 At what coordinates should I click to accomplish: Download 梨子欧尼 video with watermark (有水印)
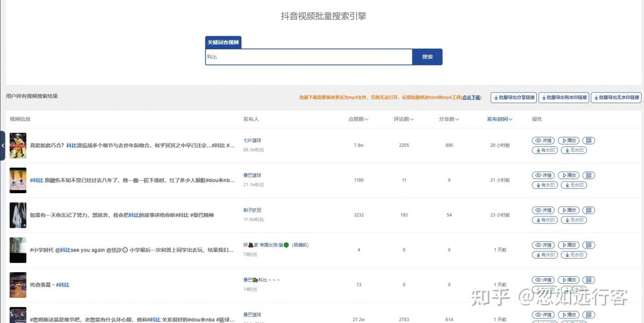click(545, 220)
